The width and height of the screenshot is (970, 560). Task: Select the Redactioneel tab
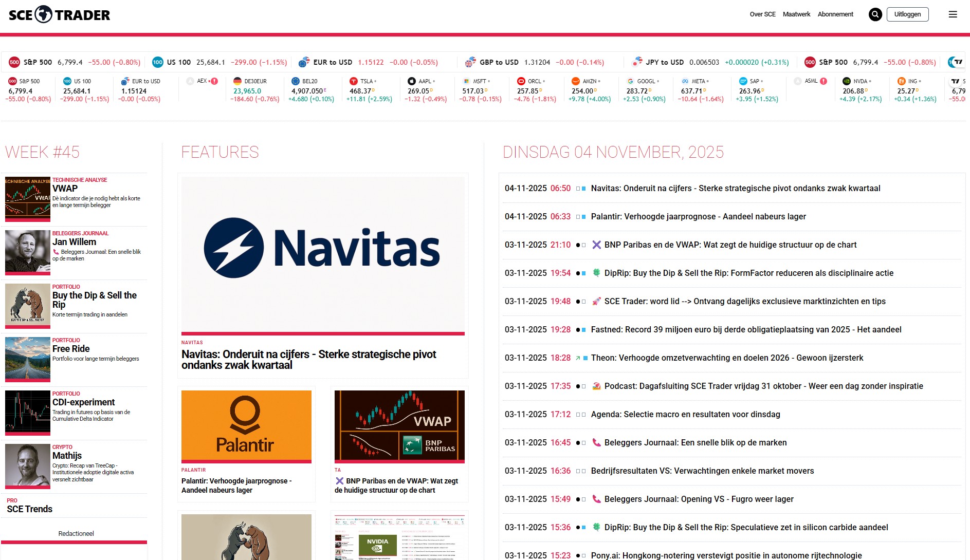(76, 534)
